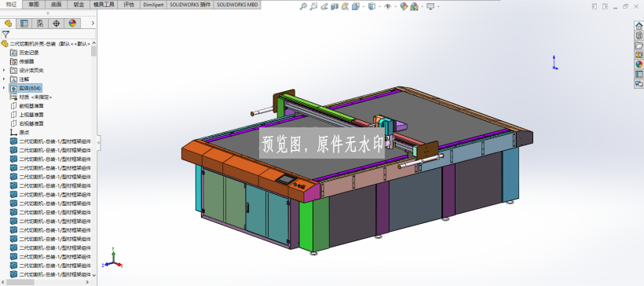Screen dimensions: 644x286
Task: Open the SOLIDWORKS Forum task pane icon
Action: click(639, 83)
